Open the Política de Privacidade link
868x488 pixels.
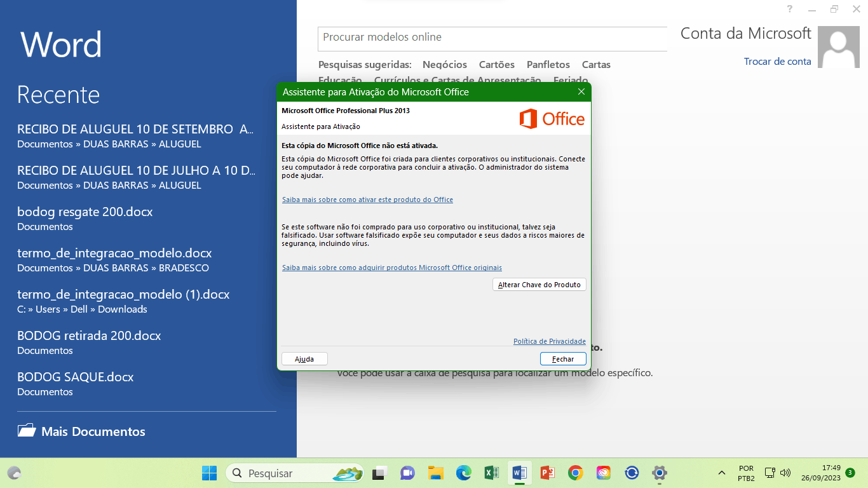pos(550,341)
